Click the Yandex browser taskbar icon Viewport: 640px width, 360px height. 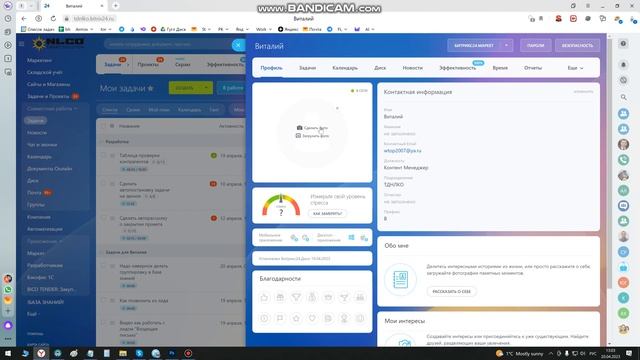(41, 353)
